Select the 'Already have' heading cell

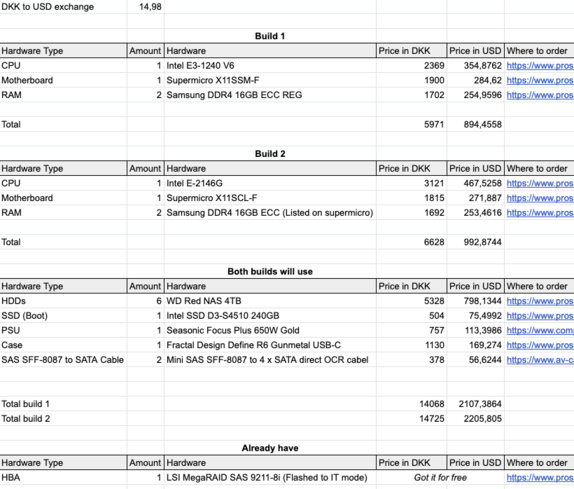pyautogui.click(x=270, y=448)
